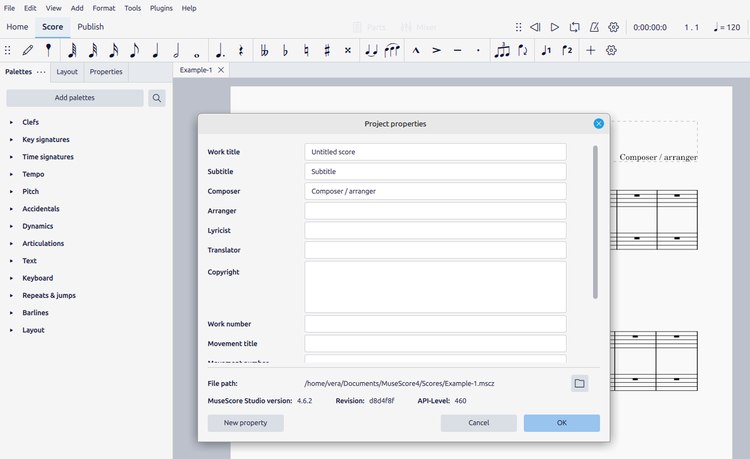Add accent articulation
This screenshot has width=750, height=459.
tap(436, 50)
